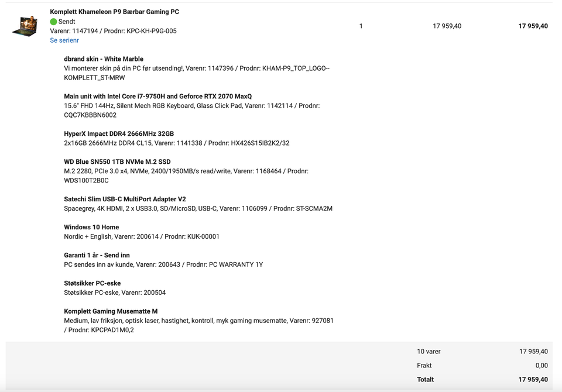Open Komplett Khameleon P9 Bærbar Gaming PC title
Screen dimensions: 562x392
tap(114, 12)
